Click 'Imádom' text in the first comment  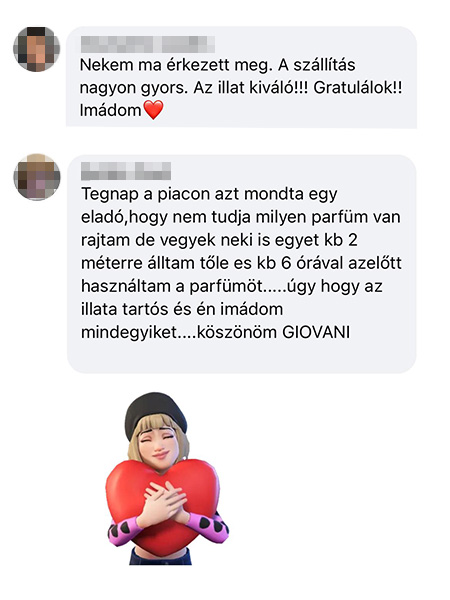tap(111, 111)
